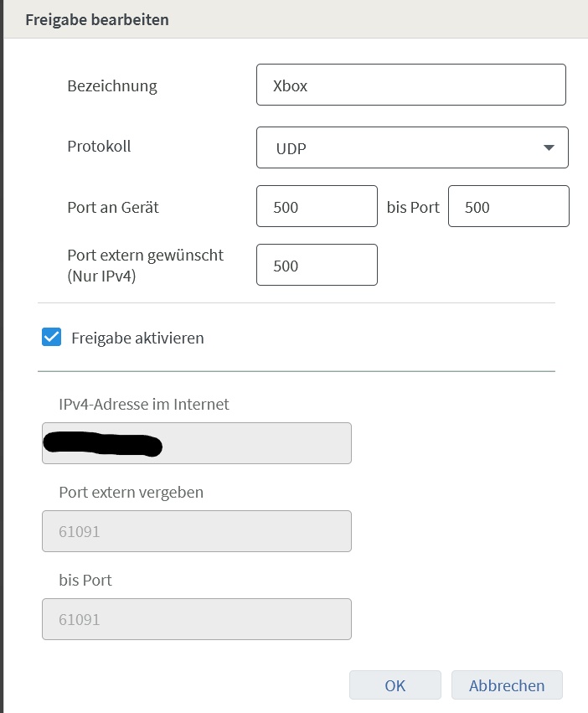The height and width of the screenshot is (713, 588).
Task: Click the Protokoll label
Action: pos(99,146)
